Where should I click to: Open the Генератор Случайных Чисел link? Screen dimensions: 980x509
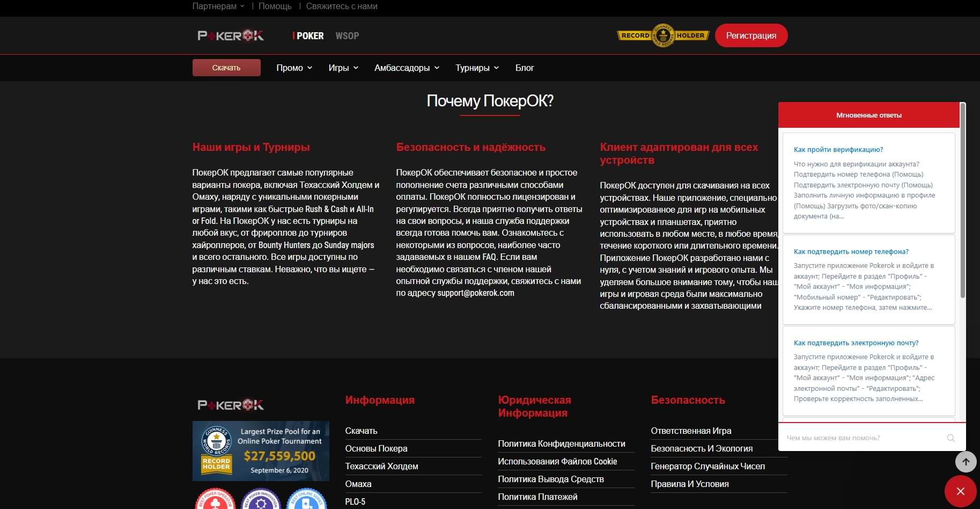(x=708, y=466)
